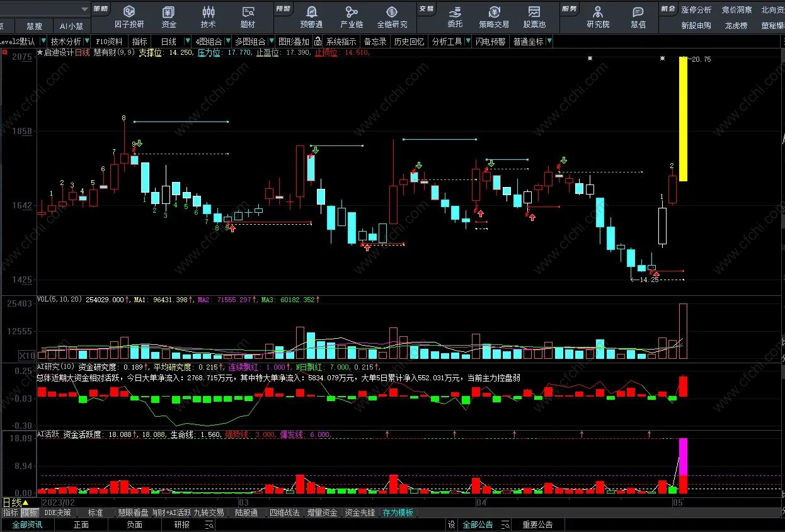Click the 14.25 low price label
The height and width of the screenshot is (532, 785).
649,280
